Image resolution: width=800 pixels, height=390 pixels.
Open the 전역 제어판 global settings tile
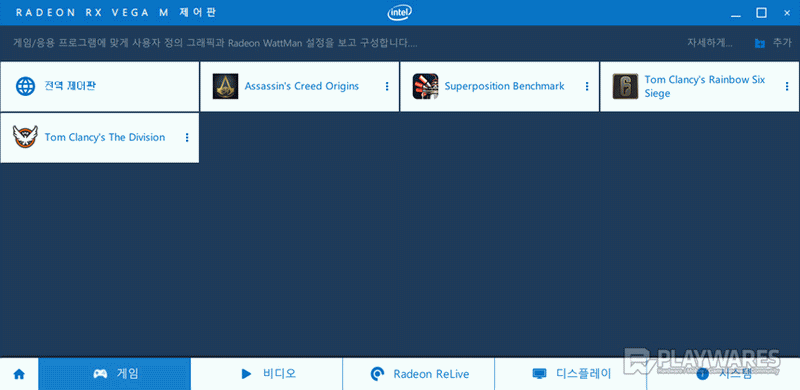[x=99, y=86]
